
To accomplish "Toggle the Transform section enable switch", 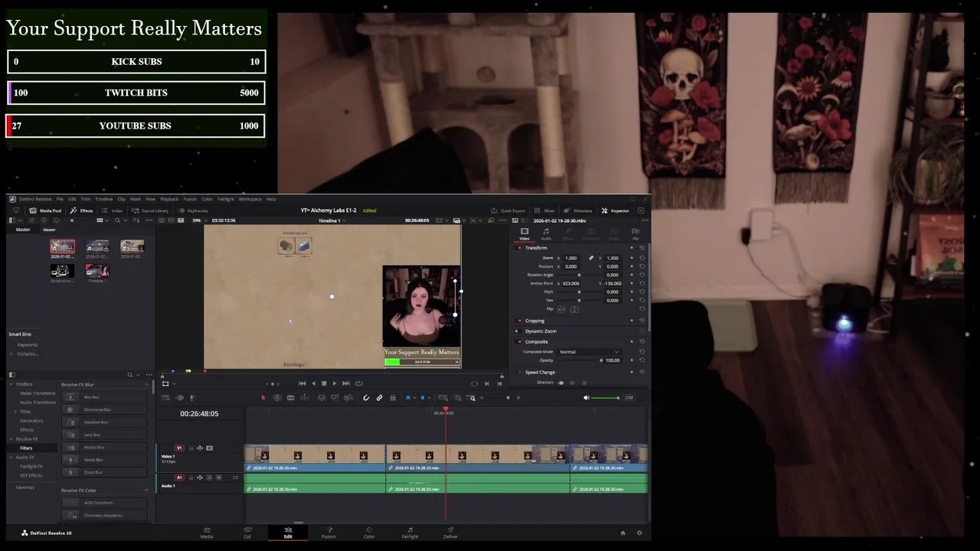I will tap(520, 248).
